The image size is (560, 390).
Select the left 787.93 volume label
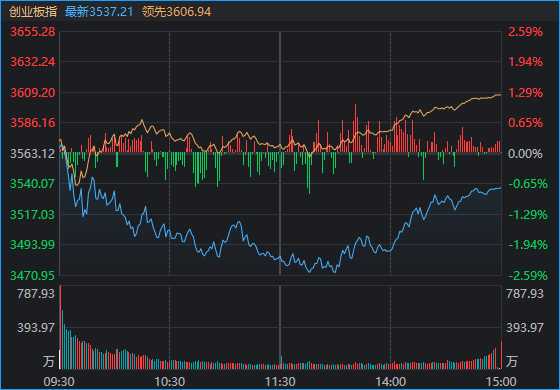(36, 294)
